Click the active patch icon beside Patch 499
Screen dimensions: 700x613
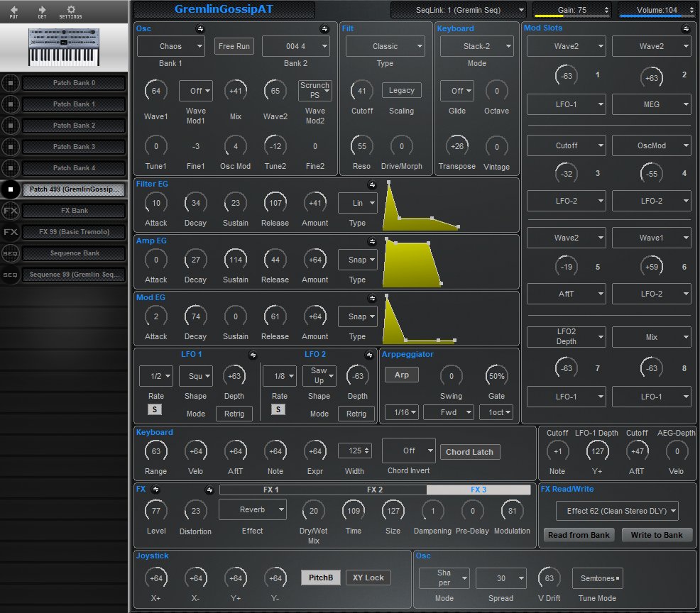[11, 189]
